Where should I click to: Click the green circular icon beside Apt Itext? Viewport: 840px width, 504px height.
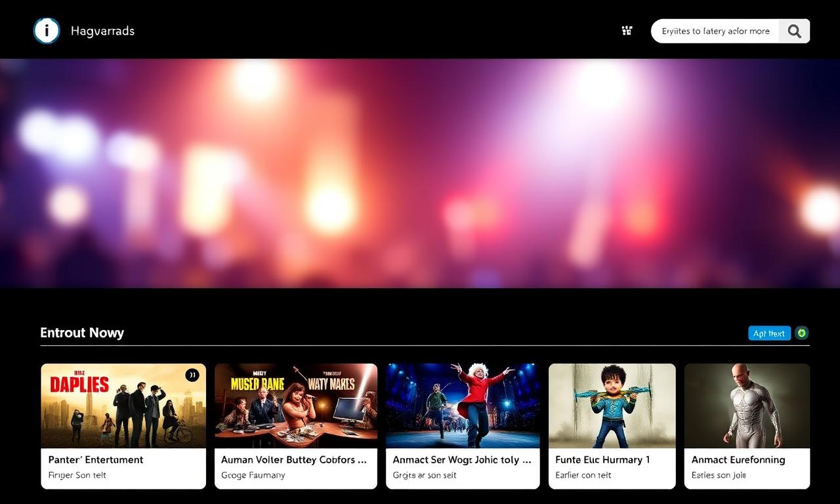coord(801,333)
